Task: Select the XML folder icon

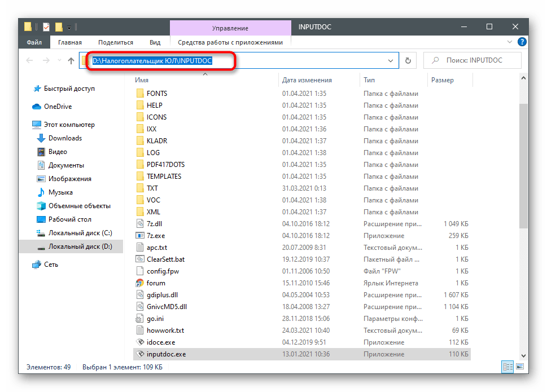Action: [140, 212]
